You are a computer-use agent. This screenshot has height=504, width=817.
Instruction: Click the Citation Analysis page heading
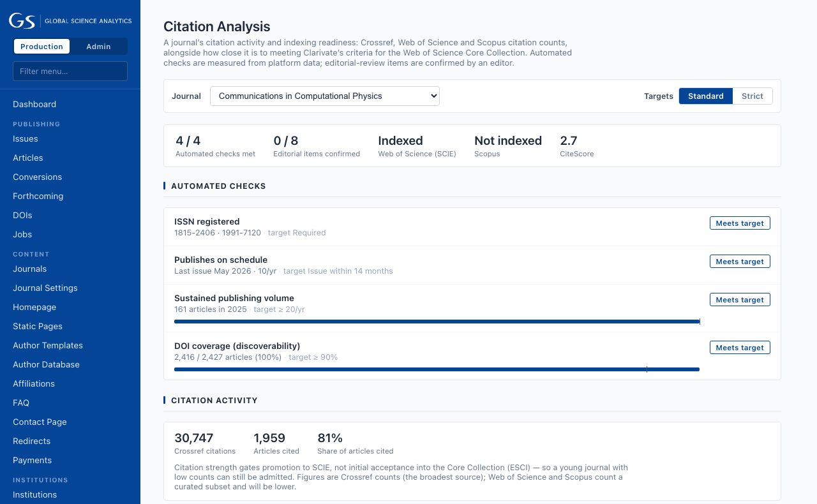point(217,27)
